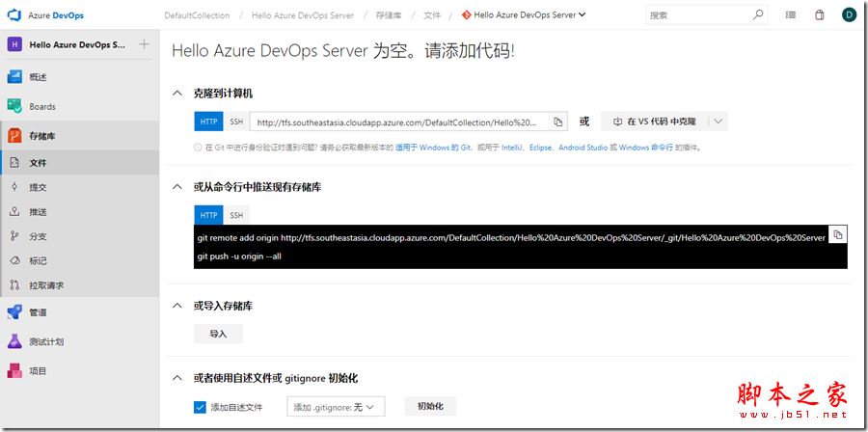Screen dimensions: 868x432
Task: Select HTTP tab in push section
Action: [208, 215]
